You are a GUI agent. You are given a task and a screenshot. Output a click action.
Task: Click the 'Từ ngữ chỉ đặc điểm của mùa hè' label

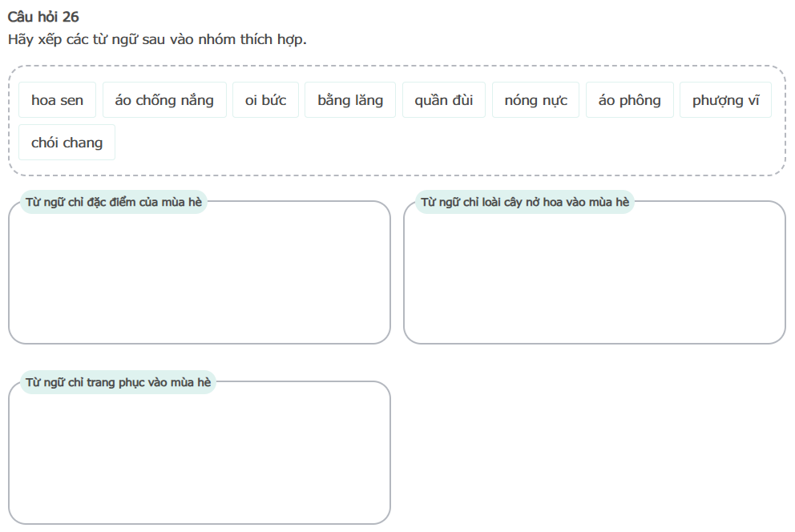pyautogui.click(x=114, y=202)
